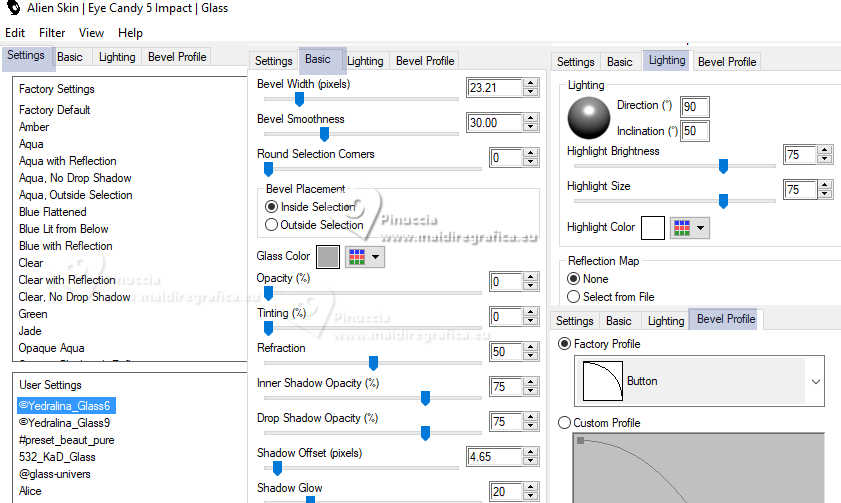The width and height of the screenshot is (841, 503).
Task: Click the Button bevel profile thumbnail
Action: [x=602, y=381]
